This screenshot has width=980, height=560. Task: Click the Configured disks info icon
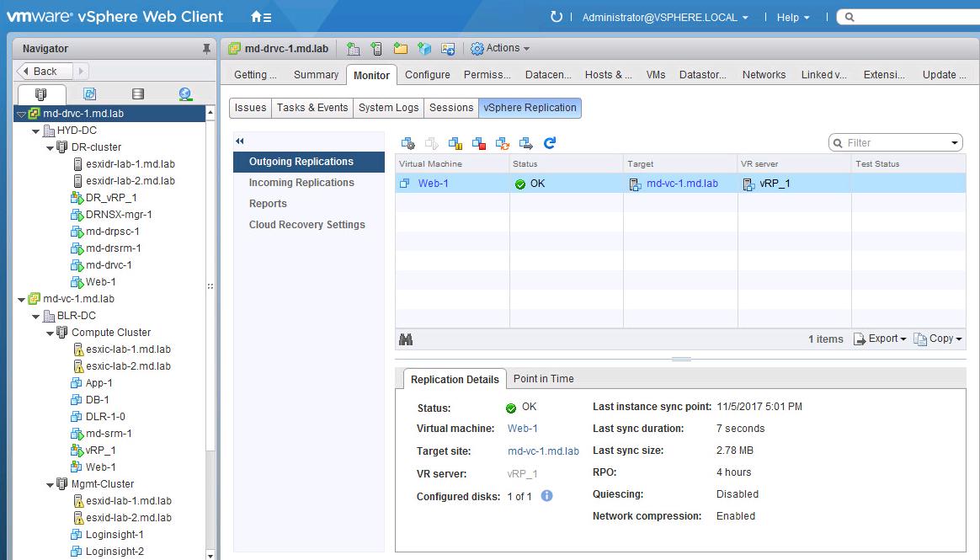(x=547, y=496)
